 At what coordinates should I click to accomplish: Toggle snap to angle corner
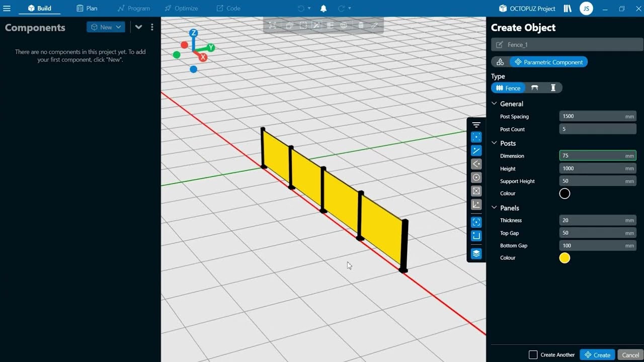point(476,164)
